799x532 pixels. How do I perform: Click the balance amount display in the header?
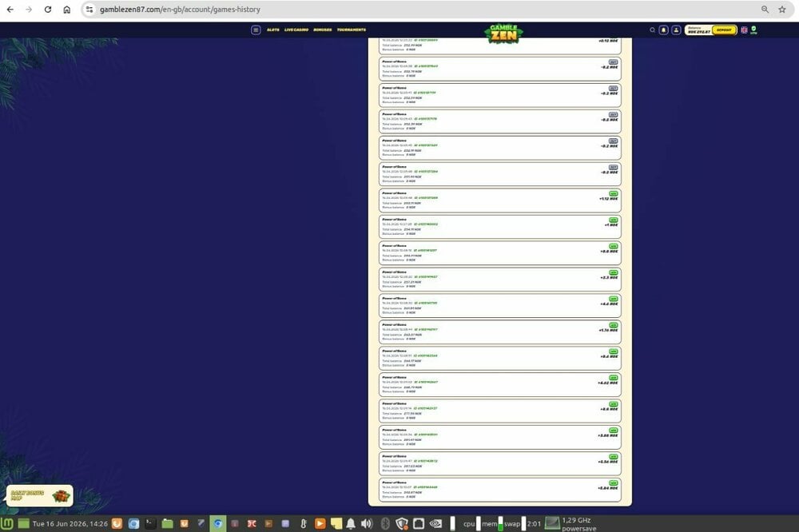click(698, 30)
